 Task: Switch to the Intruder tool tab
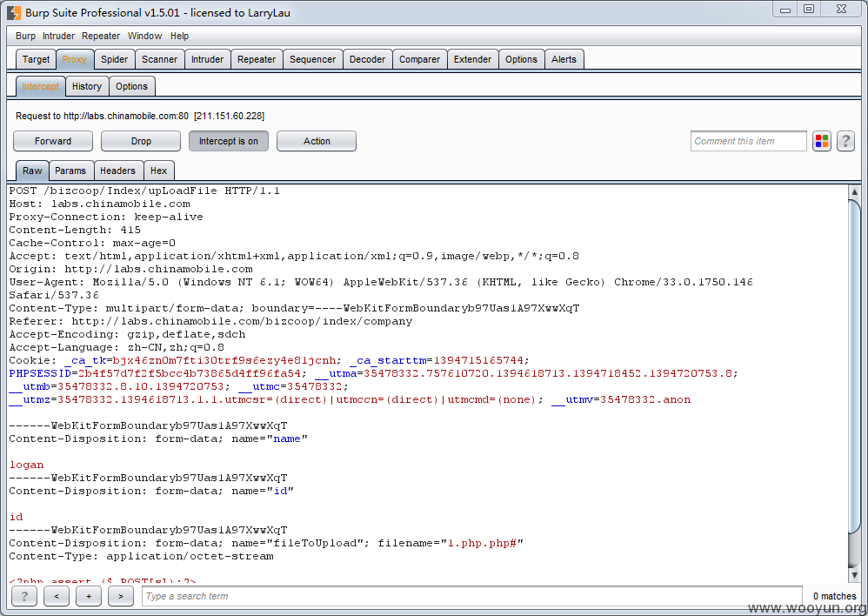tap(208, 59)
